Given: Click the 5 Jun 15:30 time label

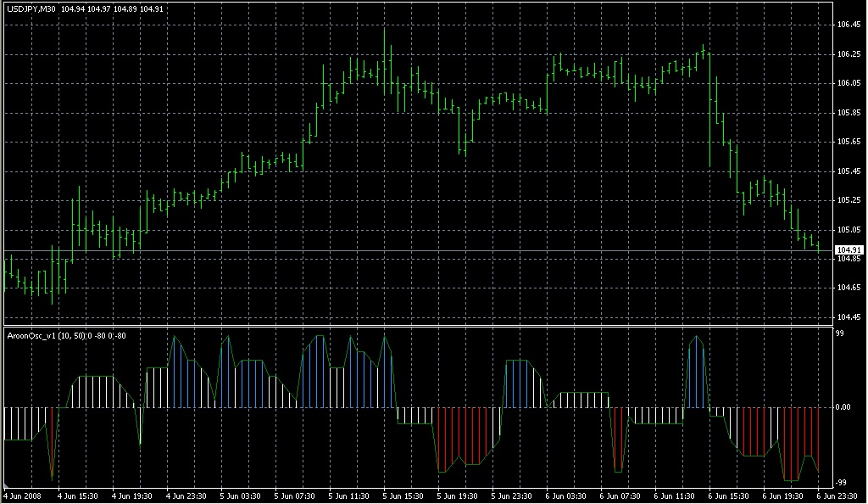Looking at the screenshot, I should pyautogui.click(x=403, y=496).
